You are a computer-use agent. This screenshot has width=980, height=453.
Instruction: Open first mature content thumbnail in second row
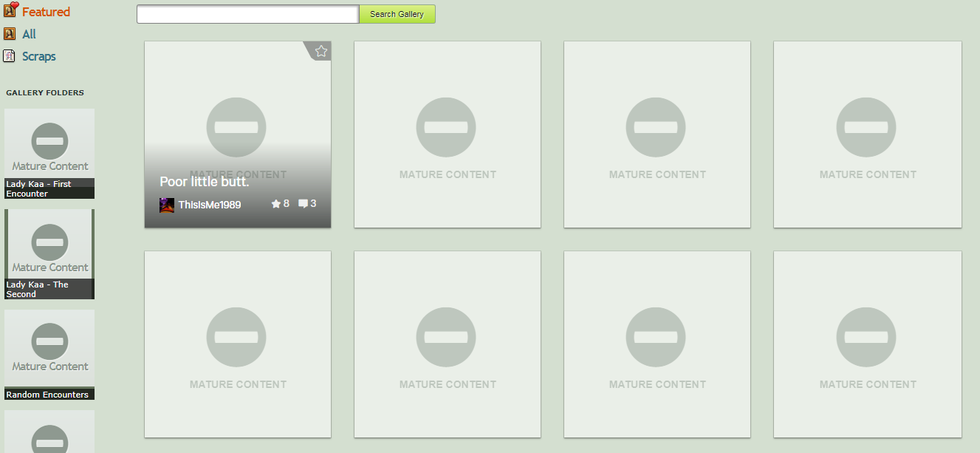click(x=238, y=344)
